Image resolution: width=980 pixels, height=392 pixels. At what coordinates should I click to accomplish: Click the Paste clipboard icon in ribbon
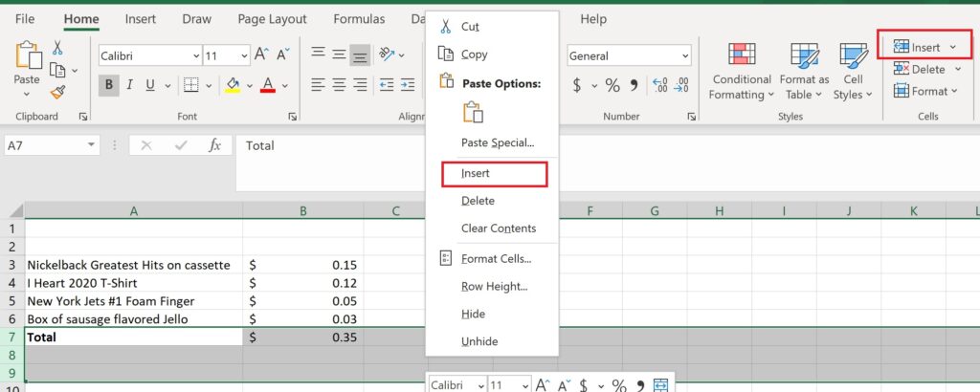pyautogui.click(x=27, y=54)
